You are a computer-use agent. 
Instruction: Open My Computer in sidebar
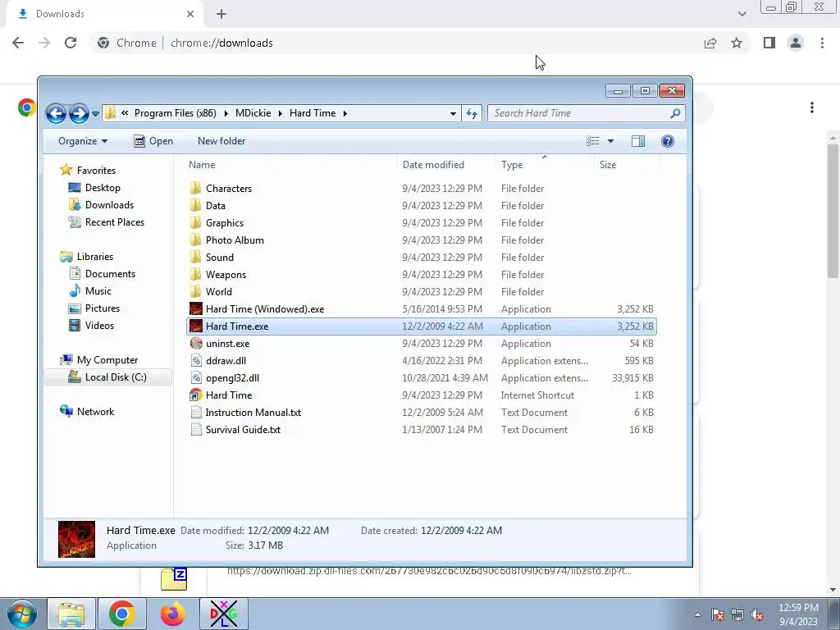click(x=99, y=360)
